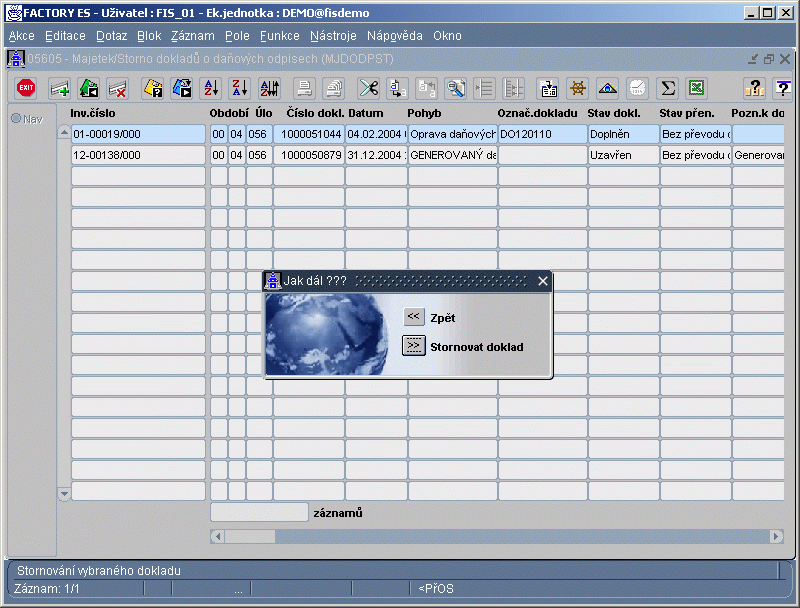The image size is (800, 608).
Task: Open the Nástroje menu
Action: coord(333,36)
